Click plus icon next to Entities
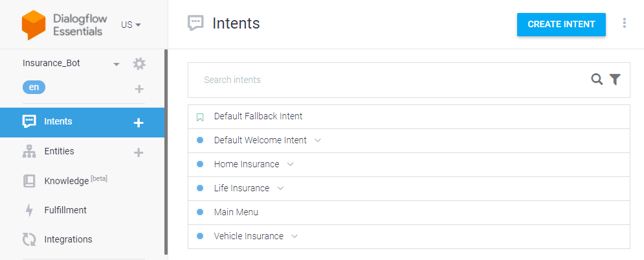Screen dimensions: 644x260 139,152
